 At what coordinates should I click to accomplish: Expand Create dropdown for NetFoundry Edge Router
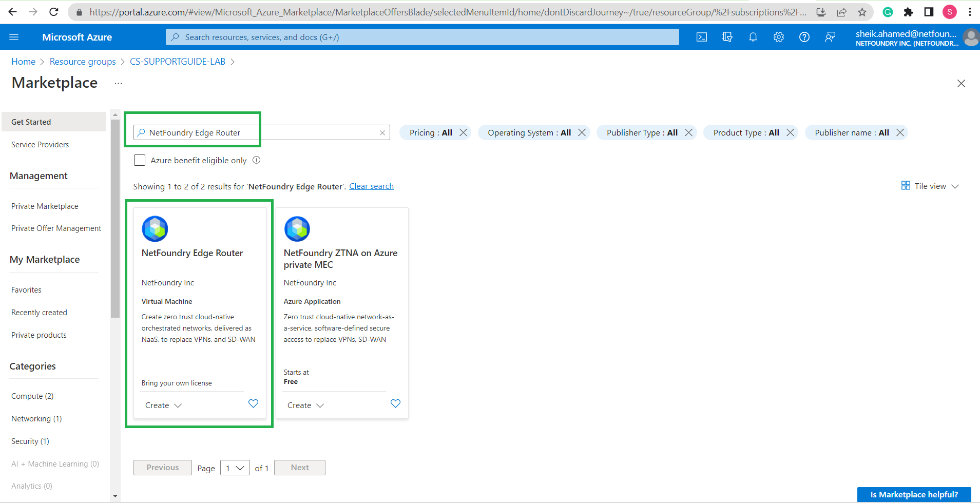(163, 405)
